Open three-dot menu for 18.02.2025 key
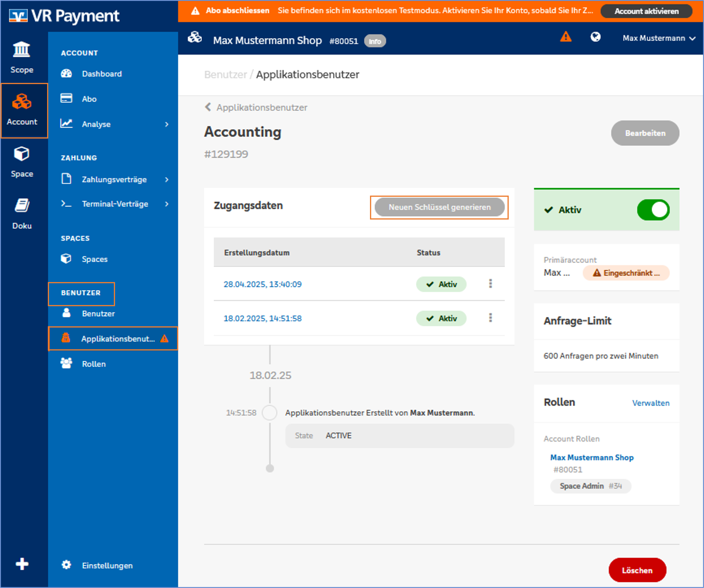 pyautogui.click(x=490, y=318)
